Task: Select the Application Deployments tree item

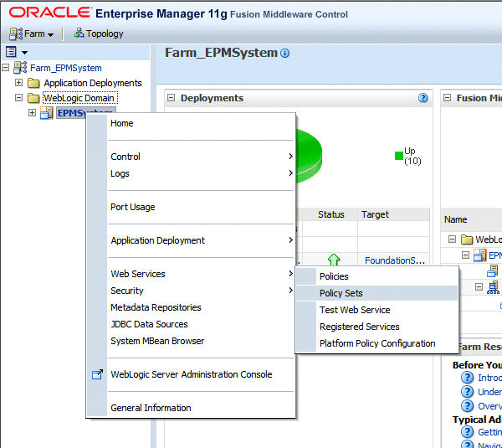Action: click(93, 83)
